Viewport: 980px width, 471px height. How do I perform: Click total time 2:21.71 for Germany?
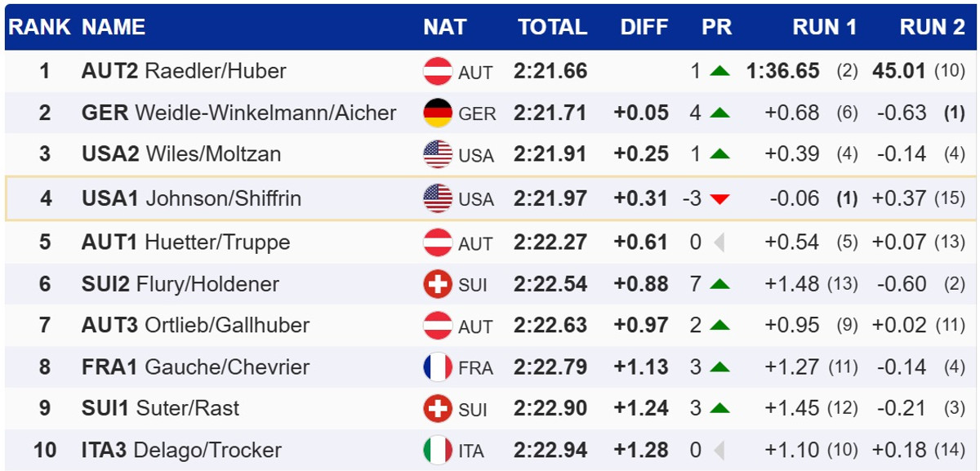pos(550,113)
